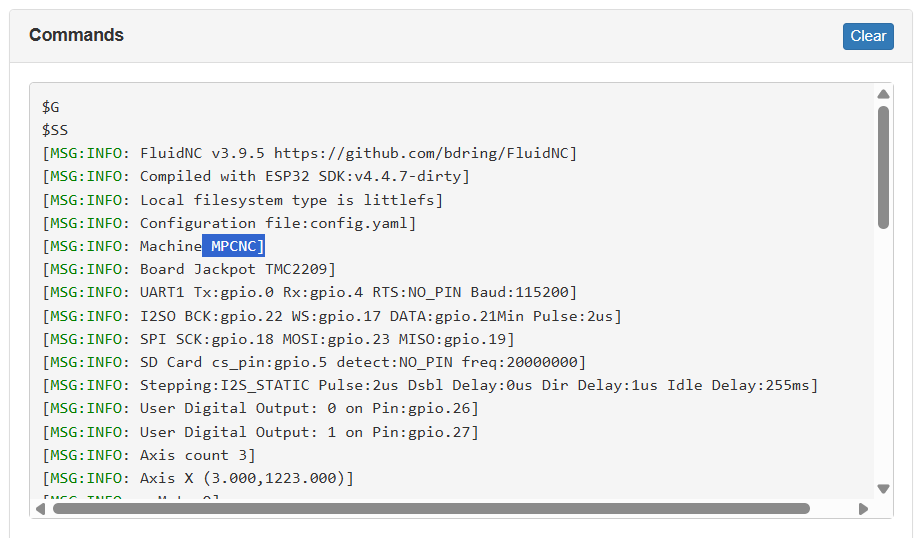Click the ESP32 SDK compile info line
The width and height of the screenshot is (914, 538).
255,176
